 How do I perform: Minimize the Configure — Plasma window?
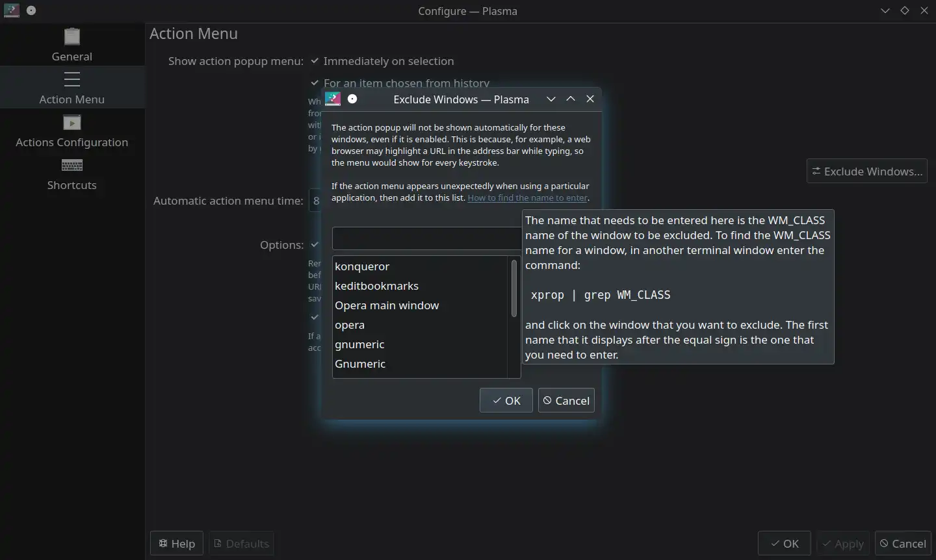pyautogui.click(x=885, y=10)
